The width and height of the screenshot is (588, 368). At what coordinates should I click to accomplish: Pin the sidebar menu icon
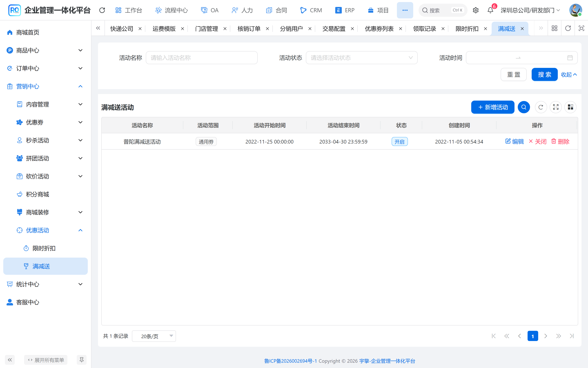coord(82,360)
